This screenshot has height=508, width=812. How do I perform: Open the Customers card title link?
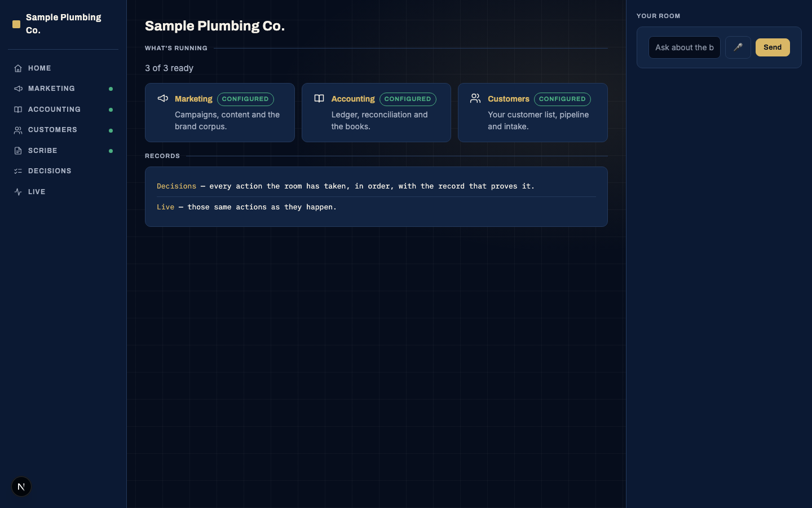point(509,99)
